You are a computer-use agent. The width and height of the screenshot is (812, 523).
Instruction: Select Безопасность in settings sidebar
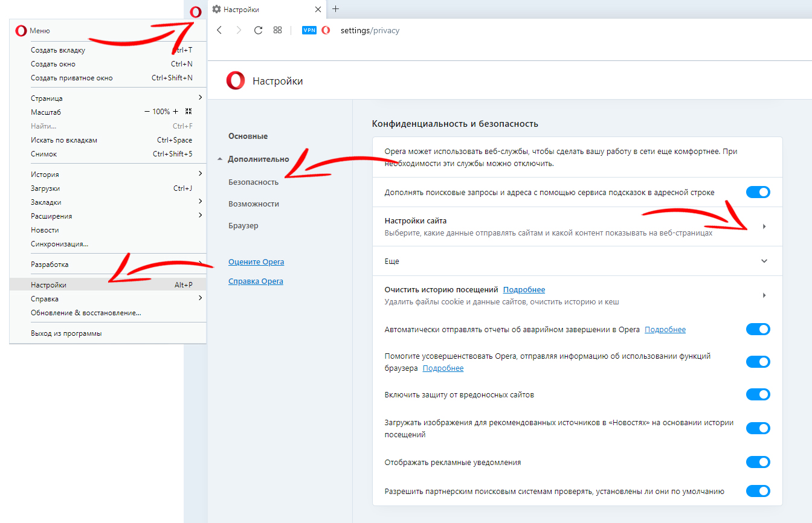pos(254,182)
